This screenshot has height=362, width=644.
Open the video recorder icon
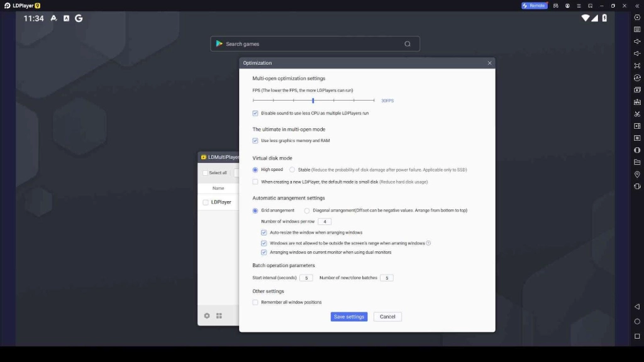(x=637, y=126)
